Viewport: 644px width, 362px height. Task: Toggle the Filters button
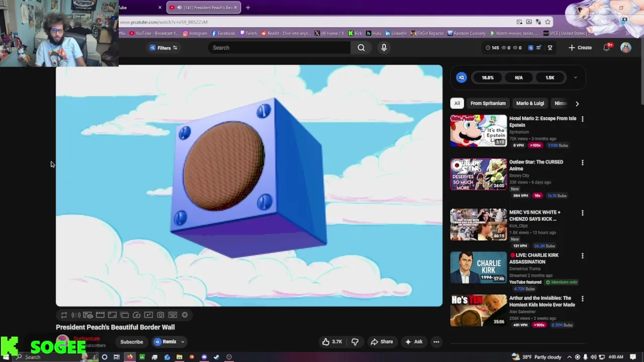pyautogui.click(x=164, y=48)
